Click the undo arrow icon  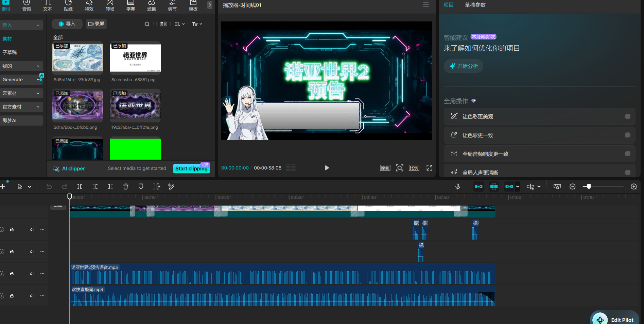(49, 187)
